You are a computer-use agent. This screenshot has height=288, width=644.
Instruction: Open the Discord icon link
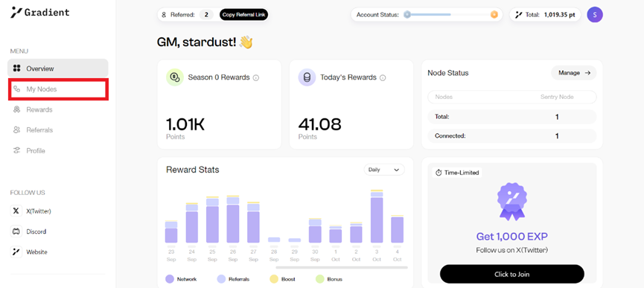(16, 231)
